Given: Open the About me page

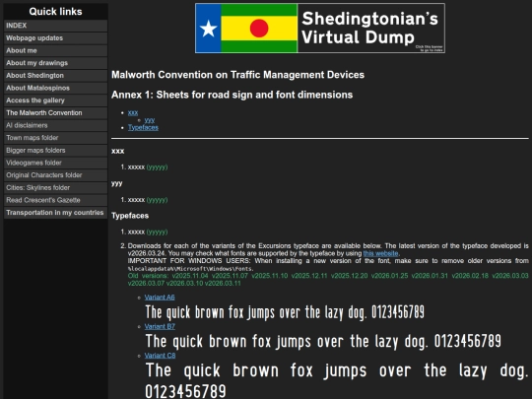Looking at the screenshot, I should click(x=55, y=50).
